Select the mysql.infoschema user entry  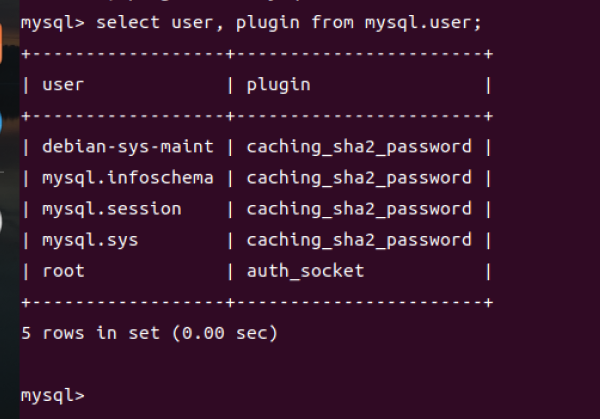coord(127,178)
